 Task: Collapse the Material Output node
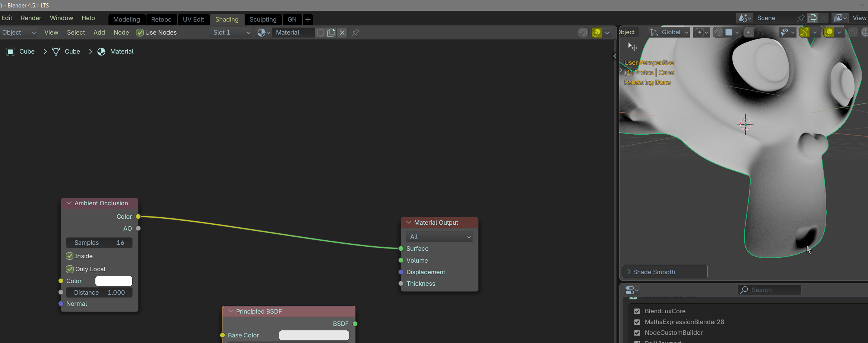point(409,222)
